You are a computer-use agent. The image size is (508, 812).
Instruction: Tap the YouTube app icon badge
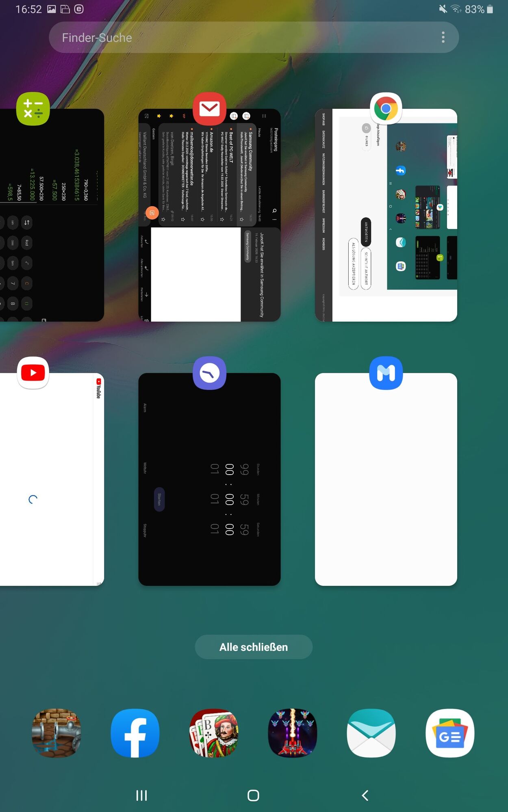tap(33, 373)
